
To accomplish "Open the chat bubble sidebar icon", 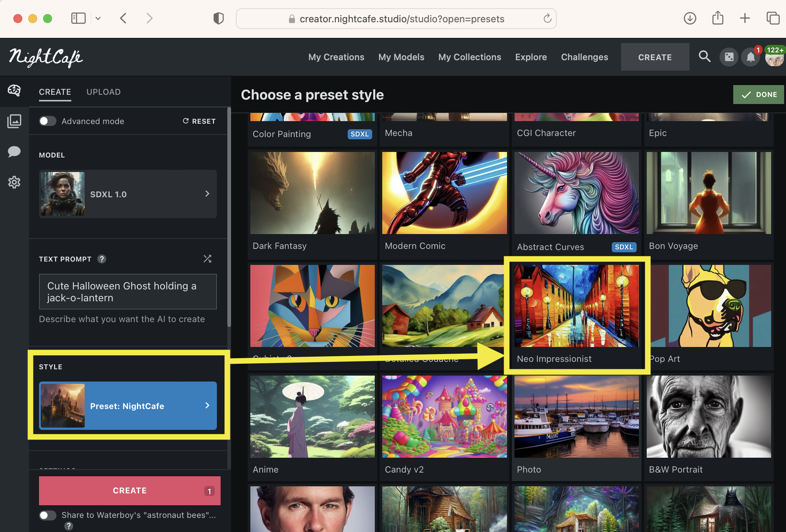I will (14, 152).
